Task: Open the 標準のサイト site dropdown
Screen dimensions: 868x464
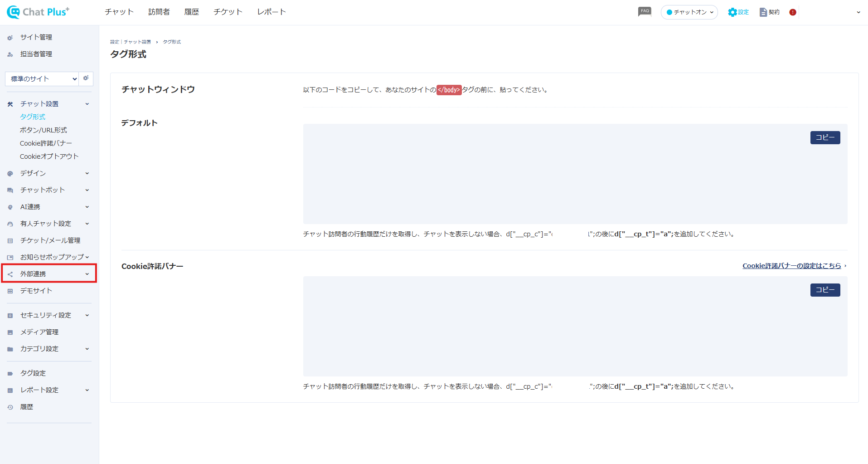Action: (x=42, y=79)
